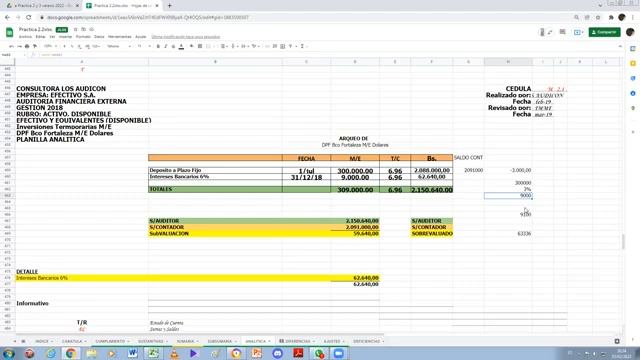Open text rotation dropdown
The width and height of the screenshot is (640, 360).
[255, 47]
